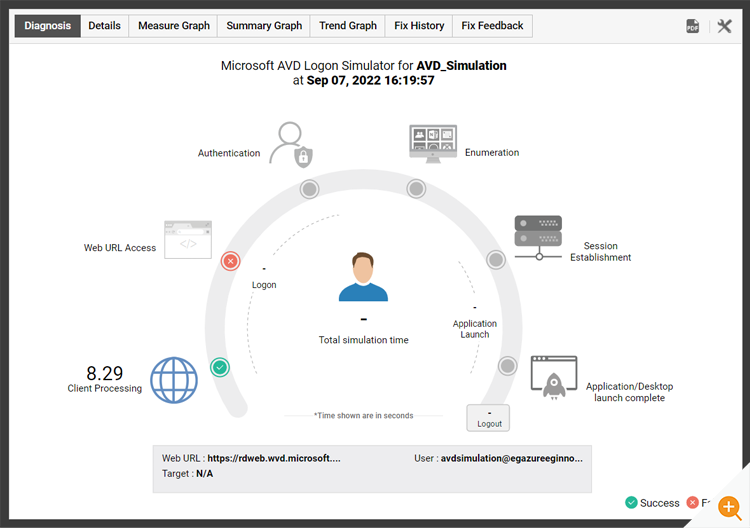
Task: Click the Client Processing globe icon
Action: tap(174, 380)
